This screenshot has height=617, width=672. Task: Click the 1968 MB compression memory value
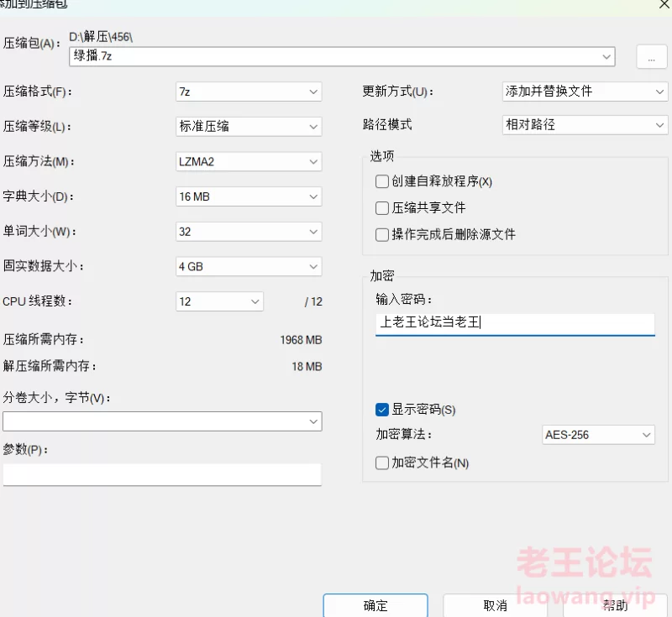(301, 340)
